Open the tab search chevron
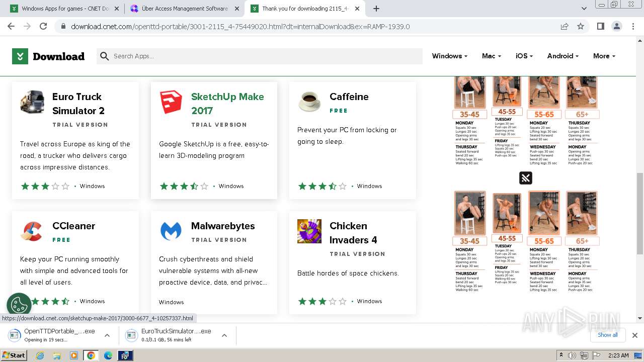644x362 pixels. [584, 9]
